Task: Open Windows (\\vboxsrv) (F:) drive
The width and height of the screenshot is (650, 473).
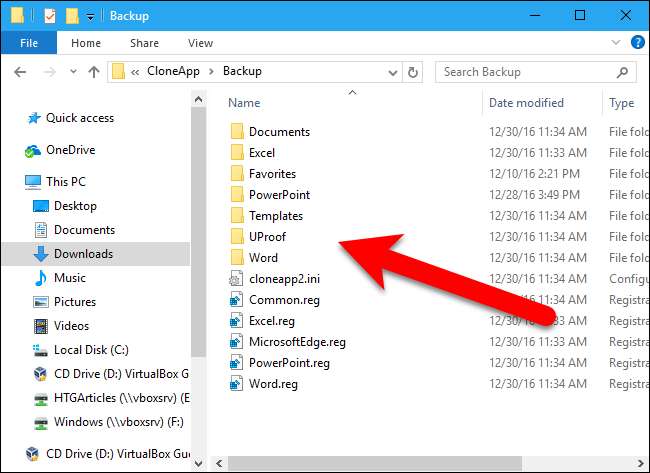Action: coord(109,422)
